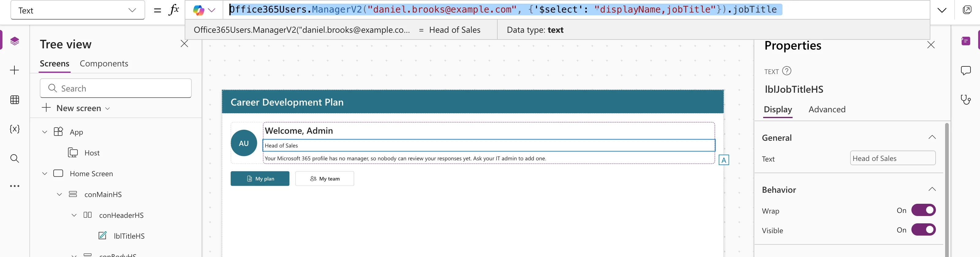Click the Copilot icon in formula bar
The width and height of the screenshot is (980, 257).
coord(198,10)
